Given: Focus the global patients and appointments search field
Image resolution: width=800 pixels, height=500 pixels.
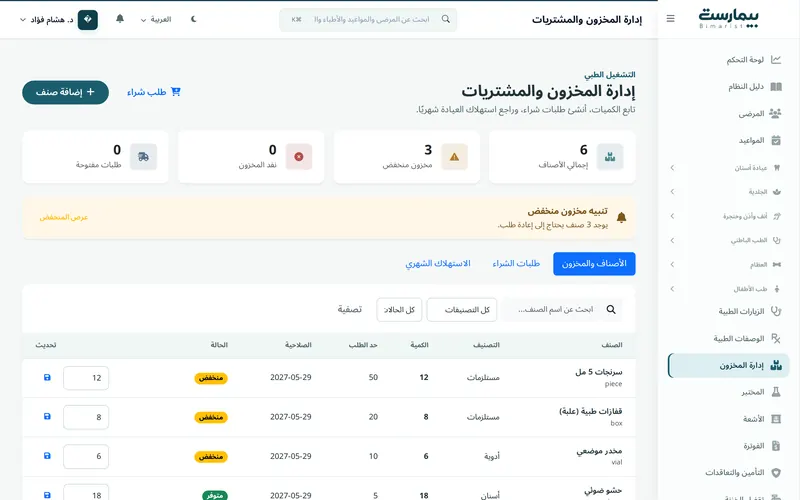Looking at the screenshot, I should tap(368, 19).
